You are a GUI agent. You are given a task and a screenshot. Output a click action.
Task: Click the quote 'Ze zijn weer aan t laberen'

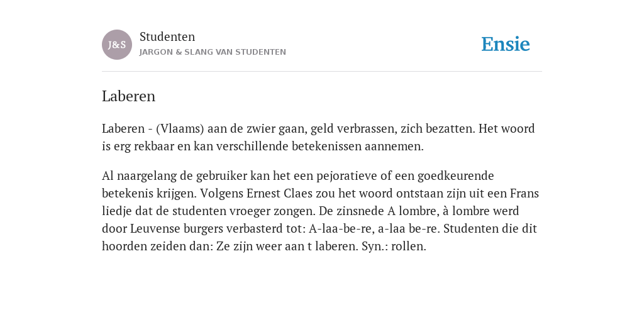[287, 247]
